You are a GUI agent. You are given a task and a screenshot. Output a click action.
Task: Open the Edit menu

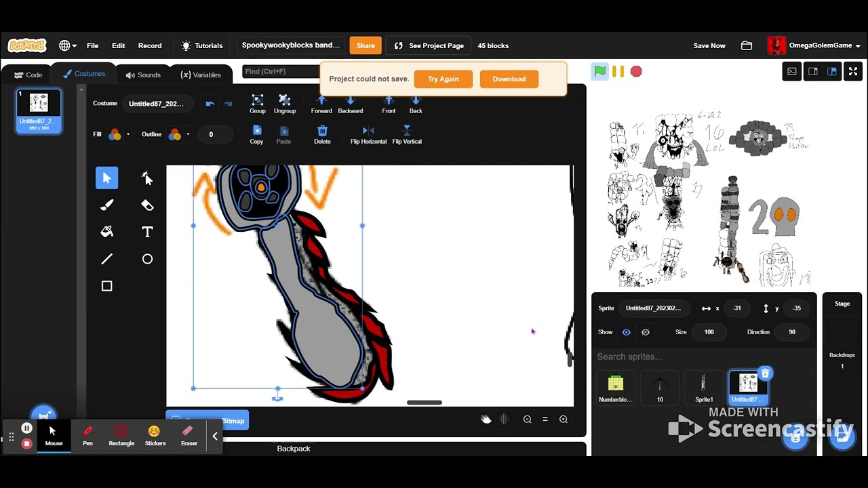point(118,45)
